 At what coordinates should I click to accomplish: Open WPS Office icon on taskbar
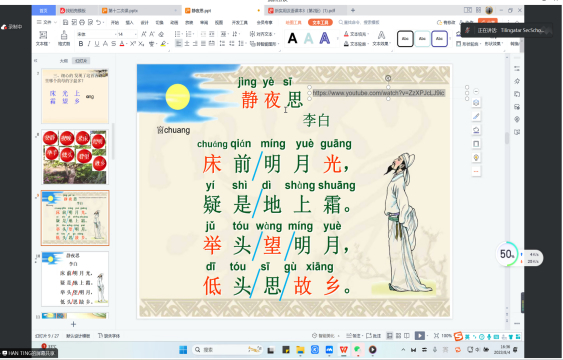point(343,349)
